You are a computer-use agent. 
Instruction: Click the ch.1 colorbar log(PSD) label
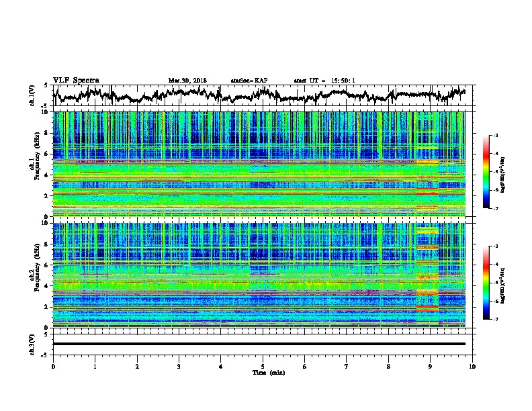point(502,175)
